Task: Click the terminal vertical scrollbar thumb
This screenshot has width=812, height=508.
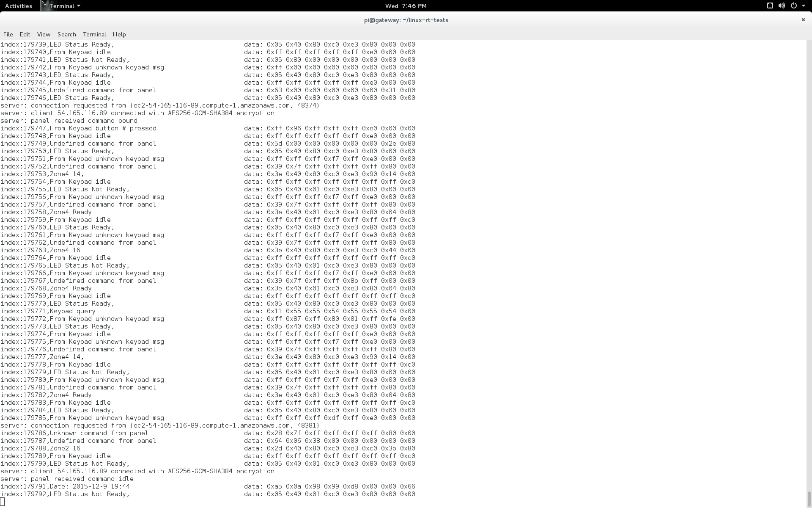Action: tap(809, 498)
